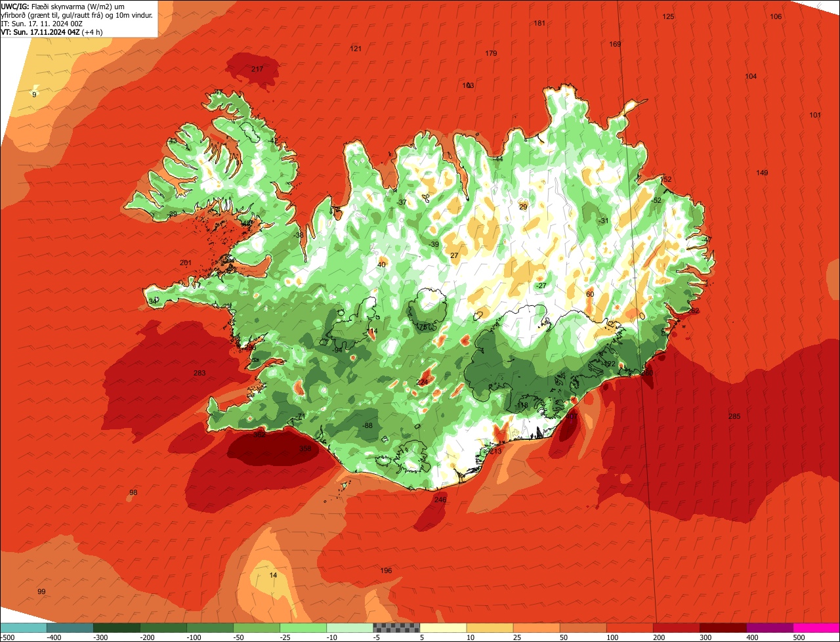Click the flux value 181 at the top

point(539,23)
